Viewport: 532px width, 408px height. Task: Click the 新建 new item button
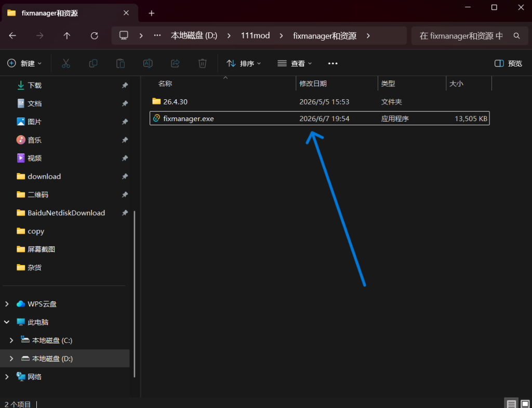click(x=25, y=63)
